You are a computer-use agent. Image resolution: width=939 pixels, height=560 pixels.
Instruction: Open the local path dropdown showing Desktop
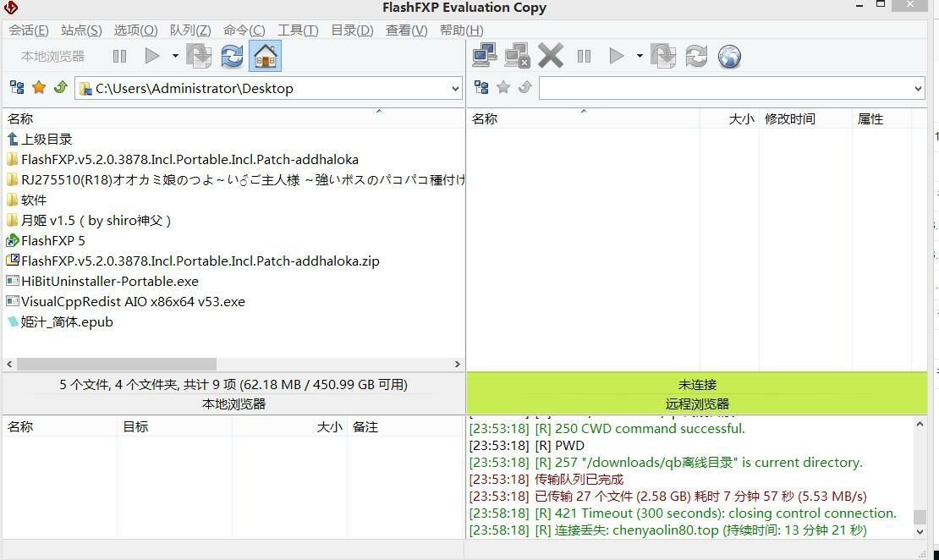[x=455, y=89]
